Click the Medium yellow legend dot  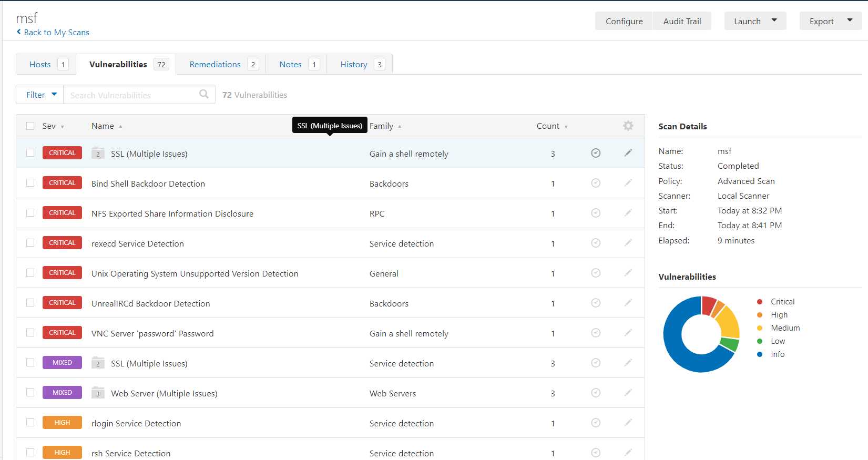coord(760,328)
